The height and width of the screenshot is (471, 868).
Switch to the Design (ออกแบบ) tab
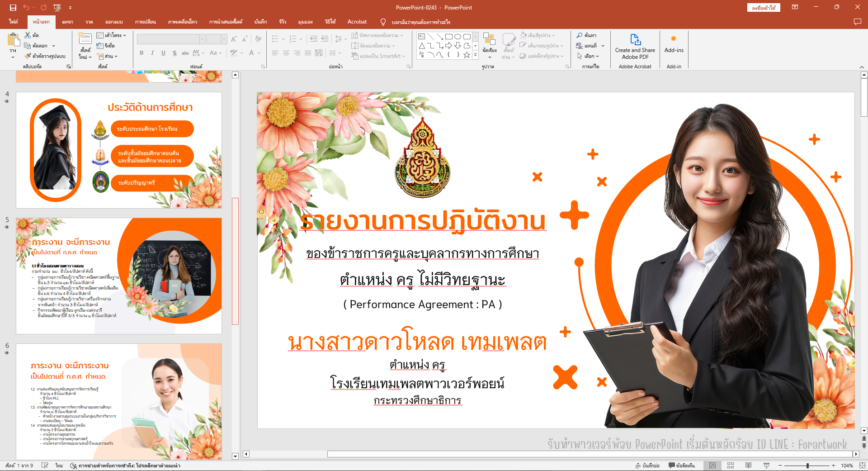point(114,22)
